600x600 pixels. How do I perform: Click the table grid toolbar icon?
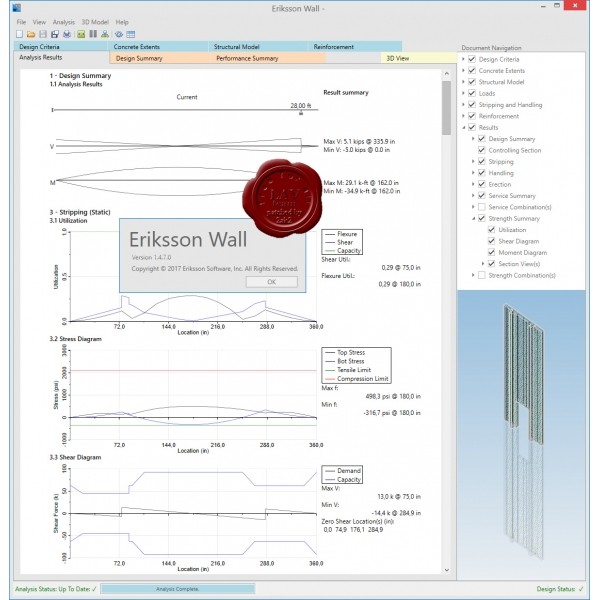point(131,34)
